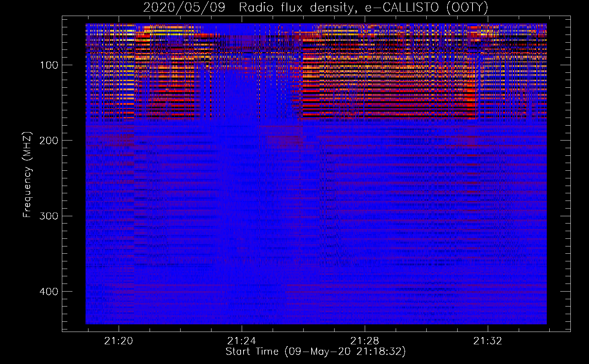Click the 100 frequency tick label
Viewport: 589px width, 364px height.
(x=49, y=65)
